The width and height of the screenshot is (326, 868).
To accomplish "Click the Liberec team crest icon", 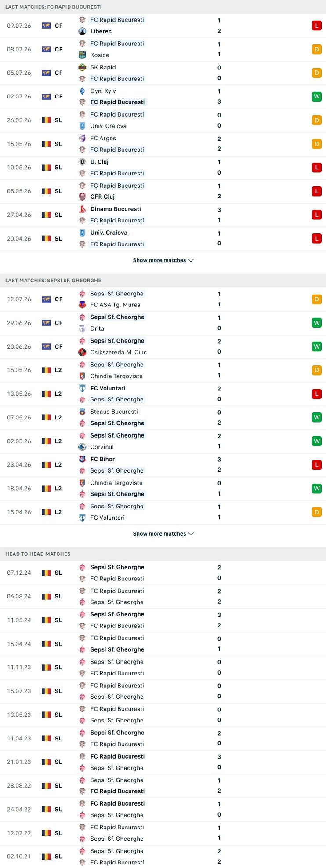I will point(82,31).
